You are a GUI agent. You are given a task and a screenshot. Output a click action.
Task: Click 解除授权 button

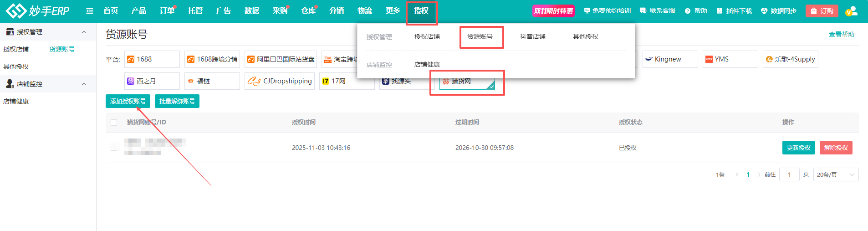pyautogui.click(x=836, y=148)
